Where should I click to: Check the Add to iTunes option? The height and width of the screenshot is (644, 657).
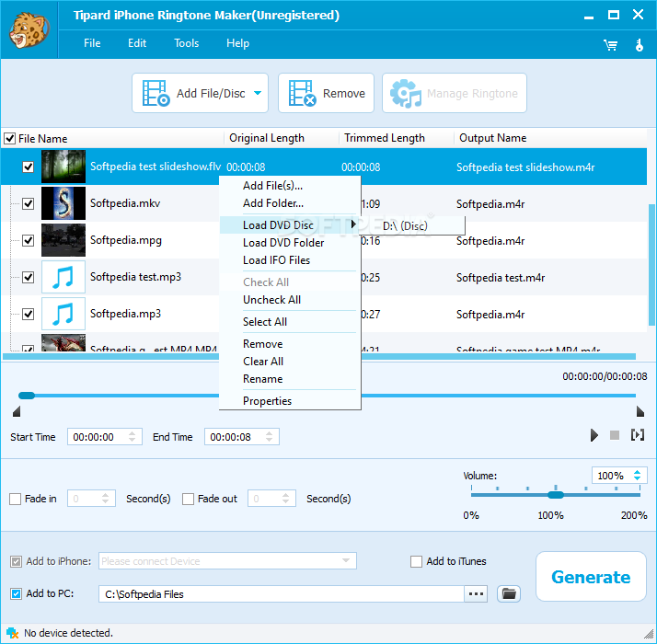[x=416, y=561]
